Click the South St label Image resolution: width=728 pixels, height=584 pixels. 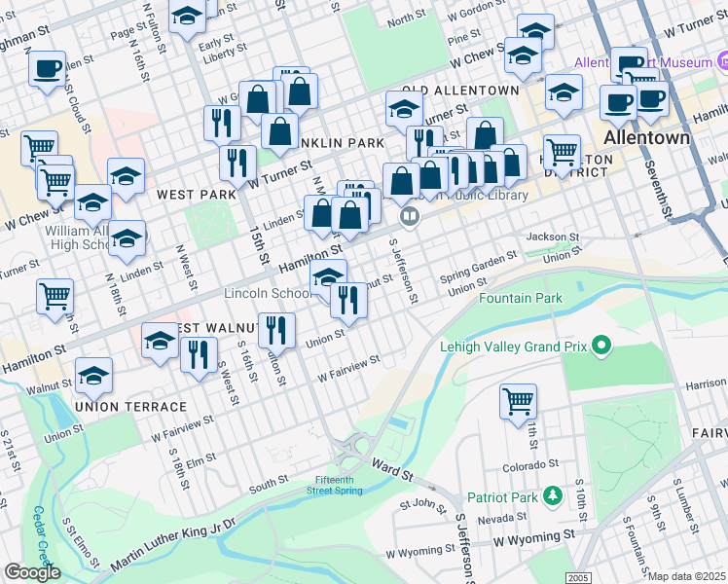[269, 484]
